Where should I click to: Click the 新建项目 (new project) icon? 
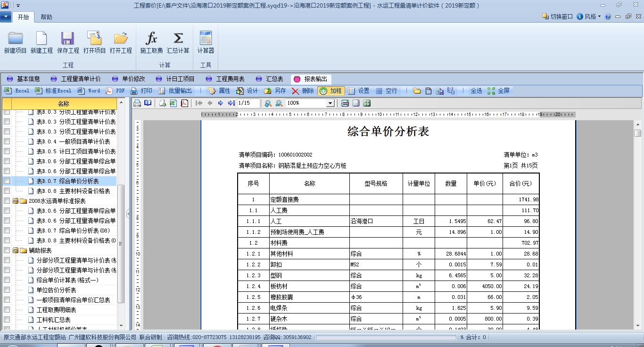(16, 38)
